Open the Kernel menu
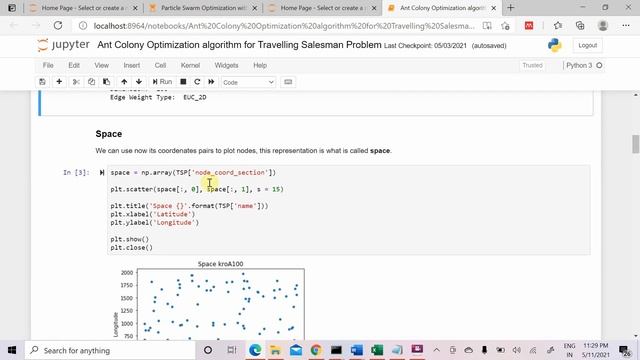This screenshot has height=360, width=640. (190, 65)
